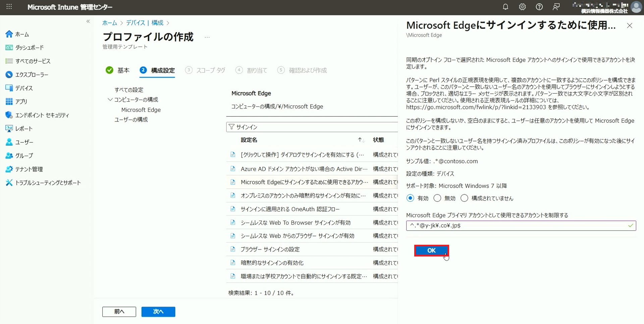The image size is (644, 324).
Task: Click the OK button
Action: click(x=431, y=250)
